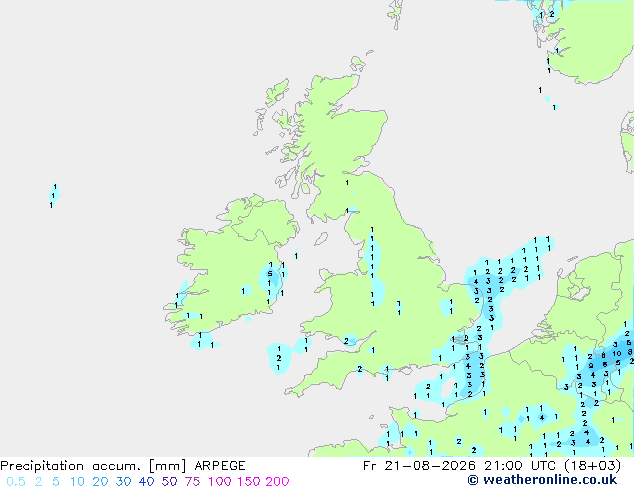Select the 10 mm legend value

pyautogui.click(x=77, y=482)
